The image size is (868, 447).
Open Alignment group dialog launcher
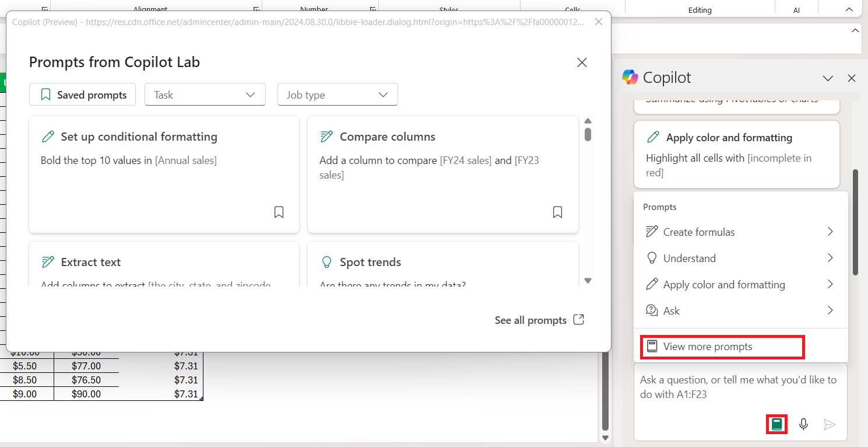[x=256, y=9]
